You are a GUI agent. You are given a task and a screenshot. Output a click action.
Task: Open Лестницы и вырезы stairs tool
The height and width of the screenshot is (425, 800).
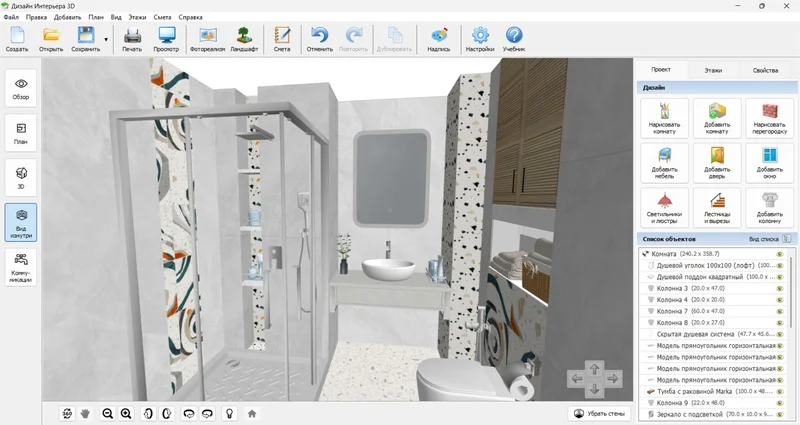(717, 208)
